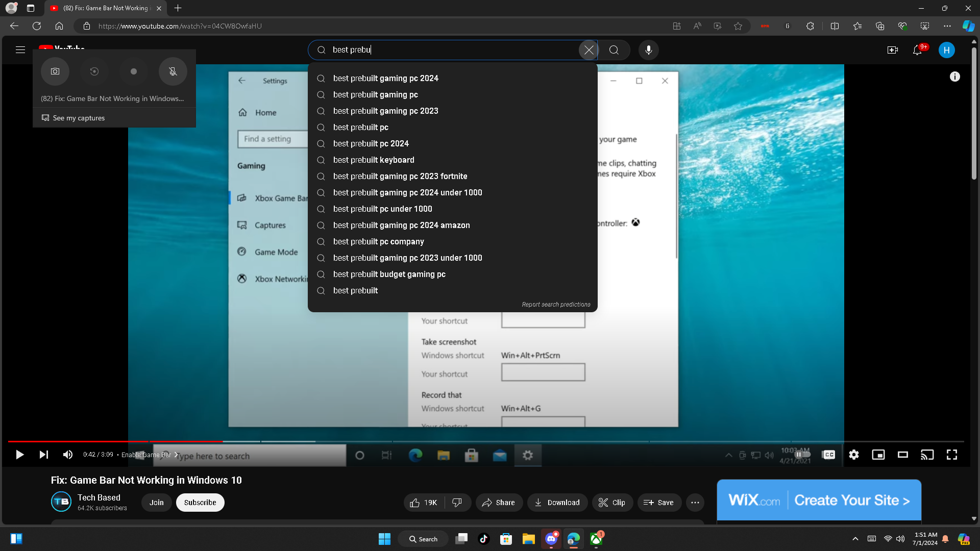Click the YouTube search input field
This screenshot has width=980, height=551.
(x=453, y=50)
